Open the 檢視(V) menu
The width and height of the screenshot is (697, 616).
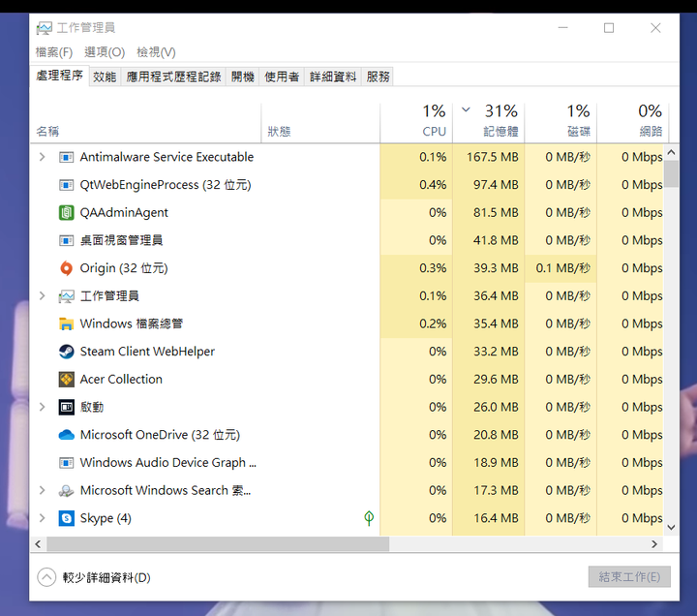coord(156,52)
